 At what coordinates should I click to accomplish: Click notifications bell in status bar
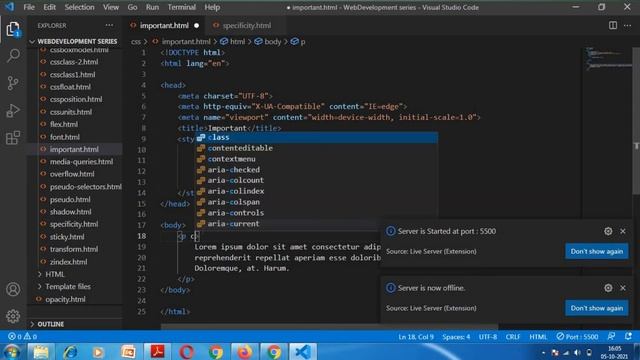tap(628, 336)
